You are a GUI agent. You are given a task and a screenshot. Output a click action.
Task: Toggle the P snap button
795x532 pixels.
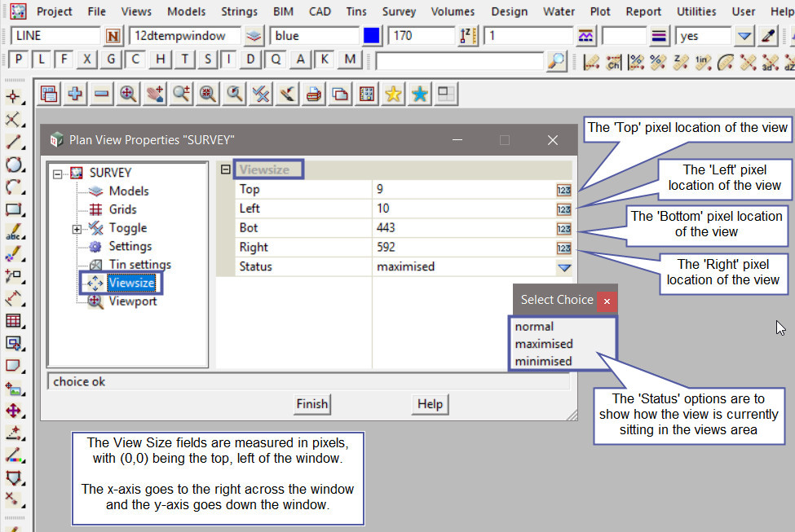pyautogui.click(x=18, y=60)
